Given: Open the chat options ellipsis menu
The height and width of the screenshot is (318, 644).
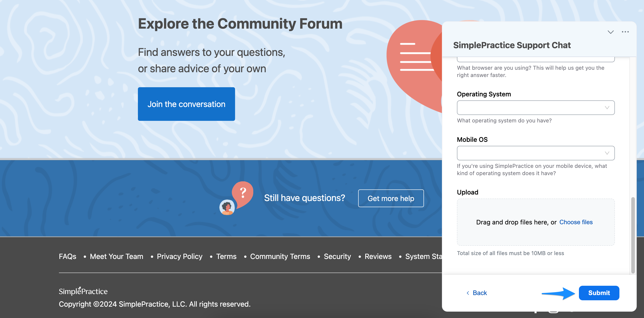Looking at the screenshot, I should coord(625,32).
